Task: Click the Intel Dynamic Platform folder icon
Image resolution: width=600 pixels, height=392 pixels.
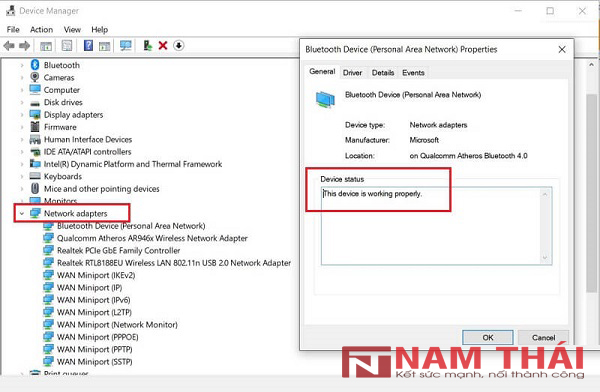Action: tap(35, 164)
